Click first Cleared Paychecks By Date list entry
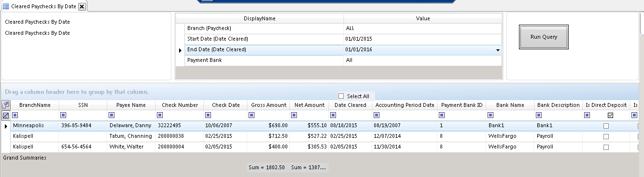Image resolution: width=644 pixels, height=177 pixels. point(37,22)
